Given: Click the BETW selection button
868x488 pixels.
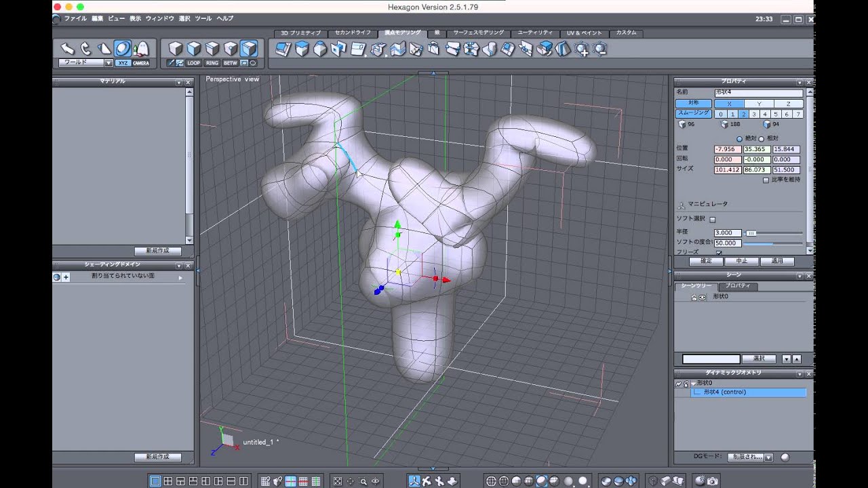Looking at the screenshot, I should click(x=231, y=63).
